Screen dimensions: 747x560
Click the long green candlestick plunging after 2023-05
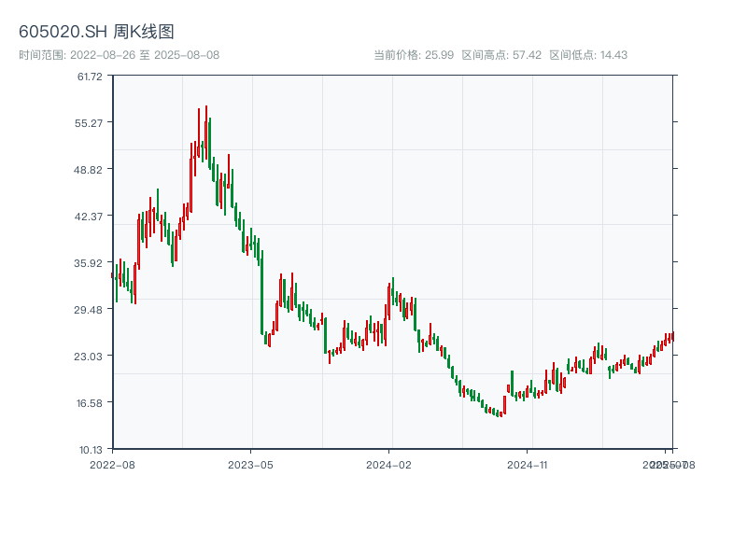click(x=262, y=292)
